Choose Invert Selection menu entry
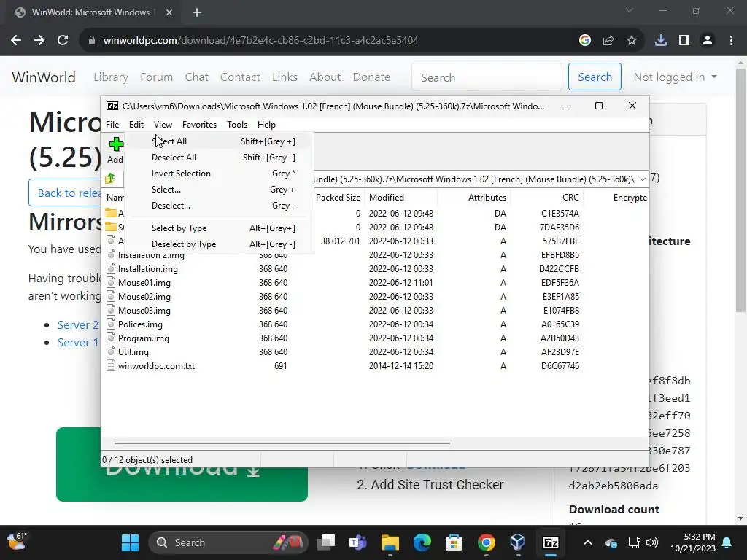Viewport: 747px width, 560px height. pyautogui.click(x=220, y=174)
